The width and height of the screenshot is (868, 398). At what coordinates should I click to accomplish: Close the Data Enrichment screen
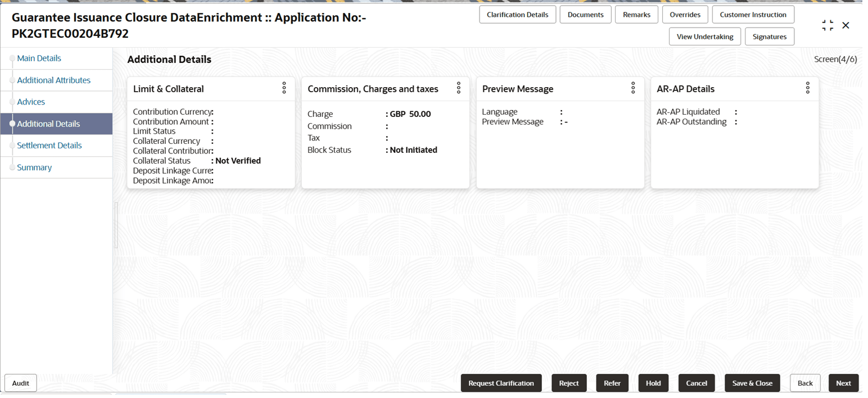(x=846, y=25)
